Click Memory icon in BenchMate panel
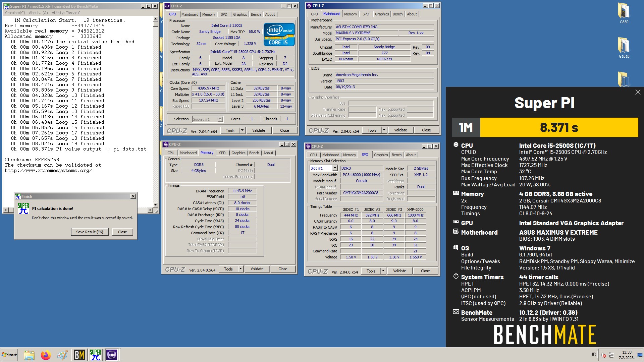 click(456, 193)
